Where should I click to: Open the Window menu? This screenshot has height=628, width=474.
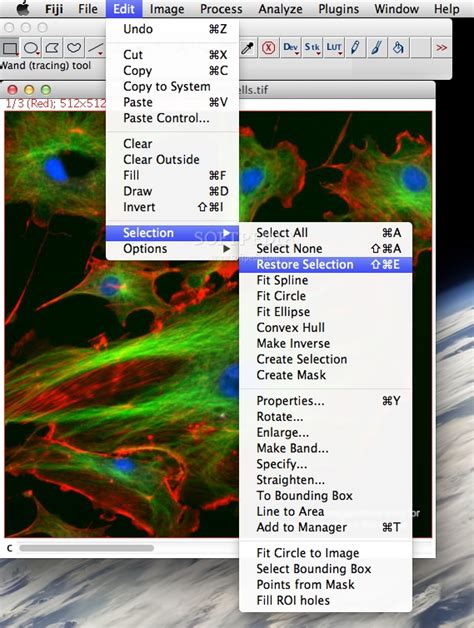pyautogui.click(x=397, y=9)
